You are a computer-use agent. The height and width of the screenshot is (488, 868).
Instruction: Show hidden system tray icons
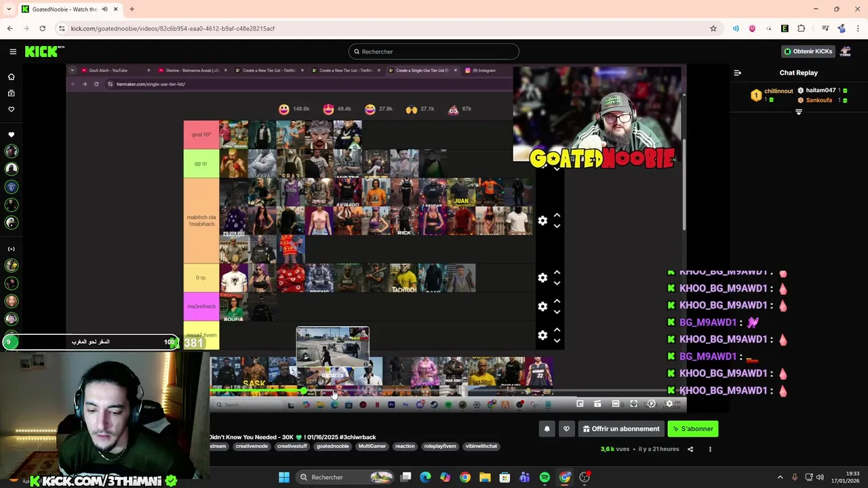[x=780, y=477]
